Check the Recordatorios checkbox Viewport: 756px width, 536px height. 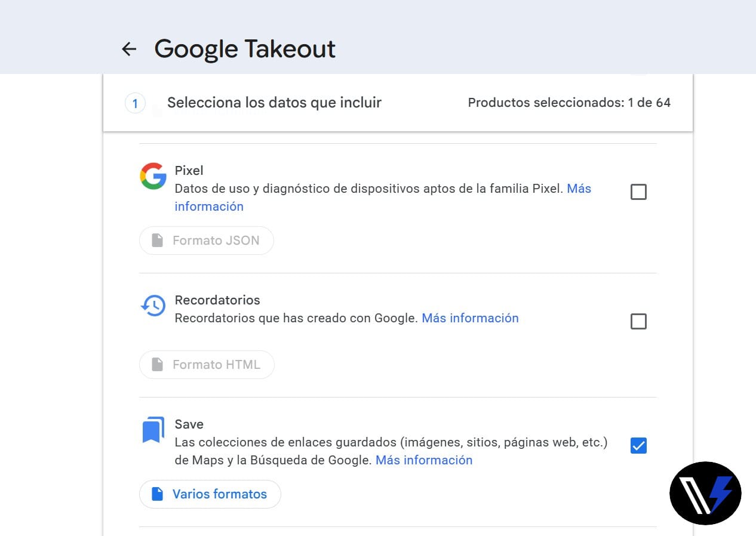(638, 322)
